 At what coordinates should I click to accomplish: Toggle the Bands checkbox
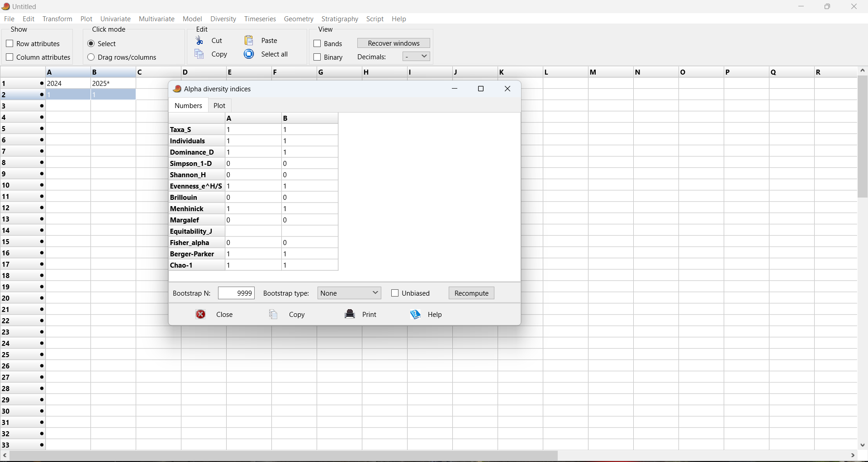coord(317,44)
